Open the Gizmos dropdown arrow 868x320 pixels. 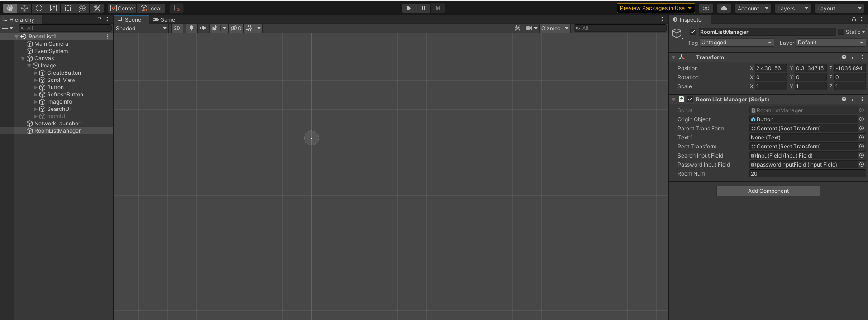click(x=567, y=28)
